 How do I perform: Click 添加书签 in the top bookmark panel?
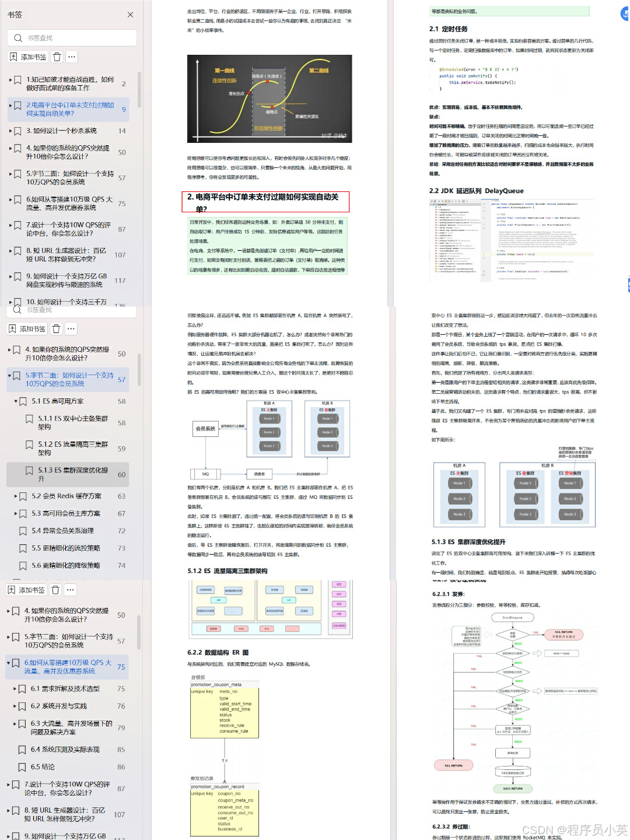(x=27, y=57)
